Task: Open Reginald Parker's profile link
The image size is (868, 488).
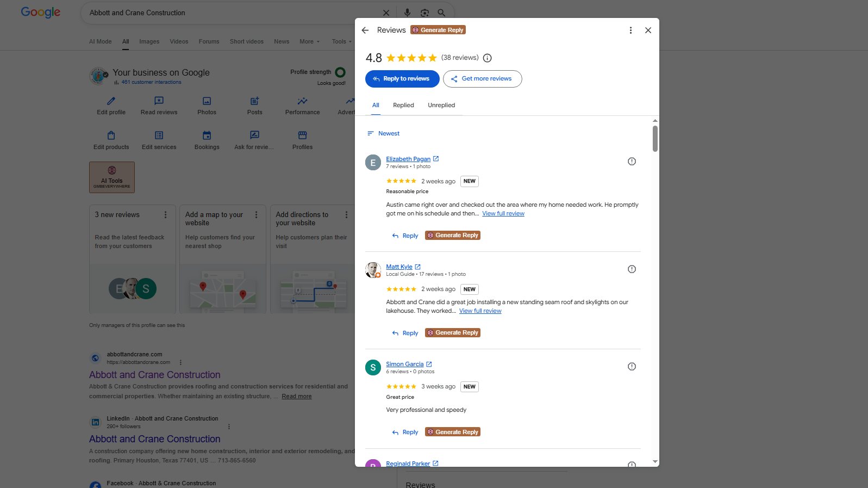Action: click(x=408, y=464)
